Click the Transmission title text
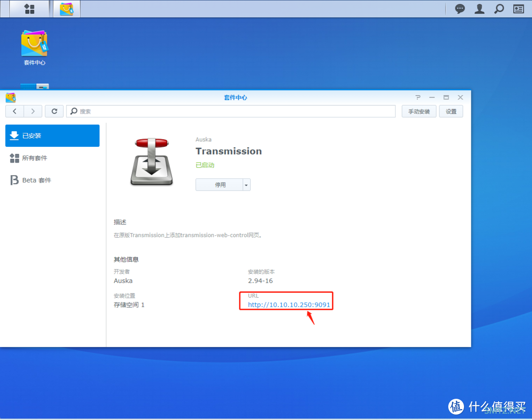This screenshot has width=532, height=420. point(229,151)
